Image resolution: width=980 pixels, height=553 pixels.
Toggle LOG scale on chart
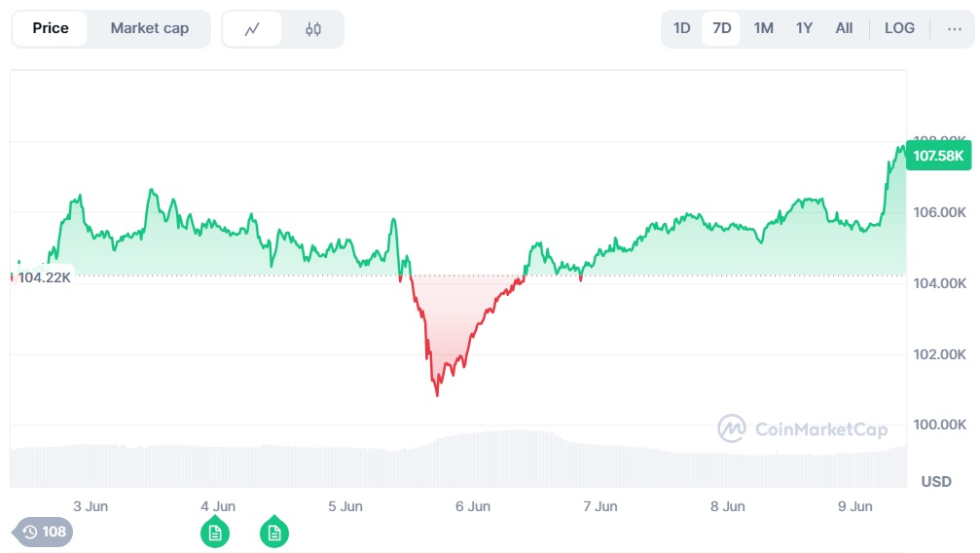pos(899,28)
